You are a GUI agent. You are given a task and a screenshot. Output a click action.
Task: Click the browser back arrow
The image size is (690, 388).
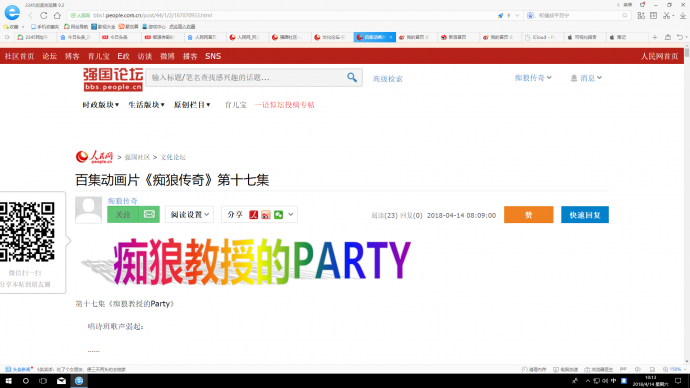(x=30, y=15)
